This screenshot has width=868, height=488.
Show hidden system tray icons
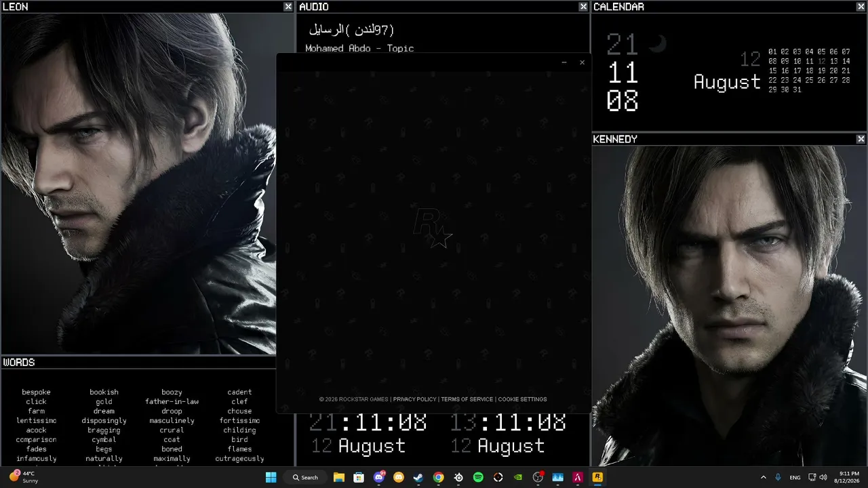tap(763, 477)
